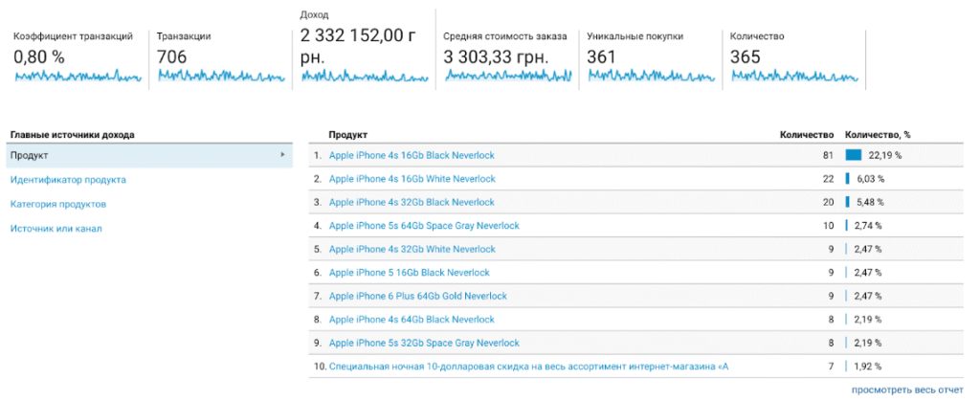This screenshot has height=401, width=980.
Task: Open Apple iPhone 4s 16Gb Black Neverlock link
Action: click(412, 155)
